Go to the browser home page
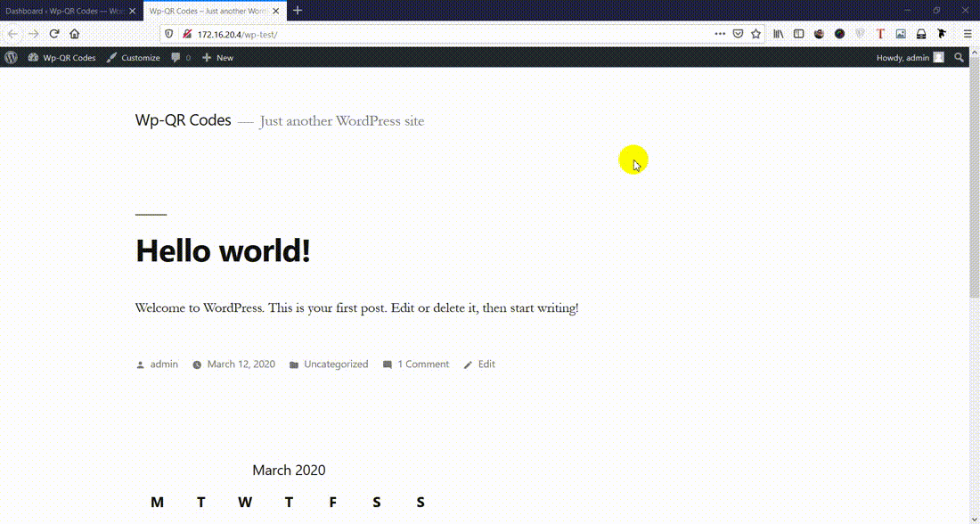The height and width of the screenshot is (524, 980). pyautogui.click(x=75, y=34)
